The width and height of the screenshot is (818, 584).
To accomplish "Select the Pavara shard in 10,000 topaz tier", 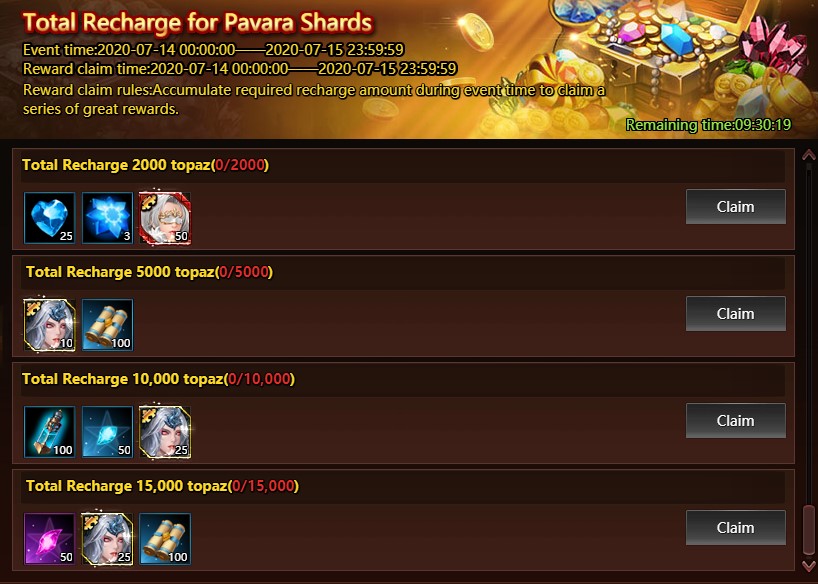I will click(165, 432).
